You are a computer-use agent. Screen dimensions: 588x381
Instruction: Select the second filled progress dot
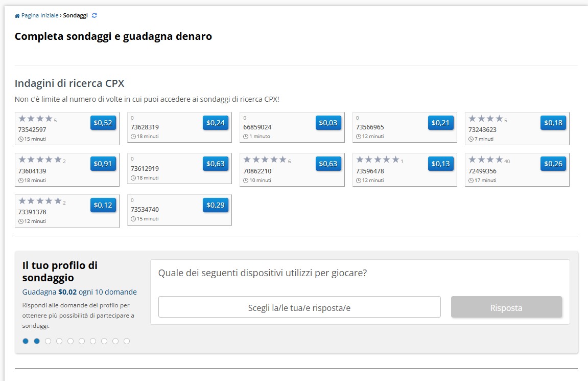(37, 341)
